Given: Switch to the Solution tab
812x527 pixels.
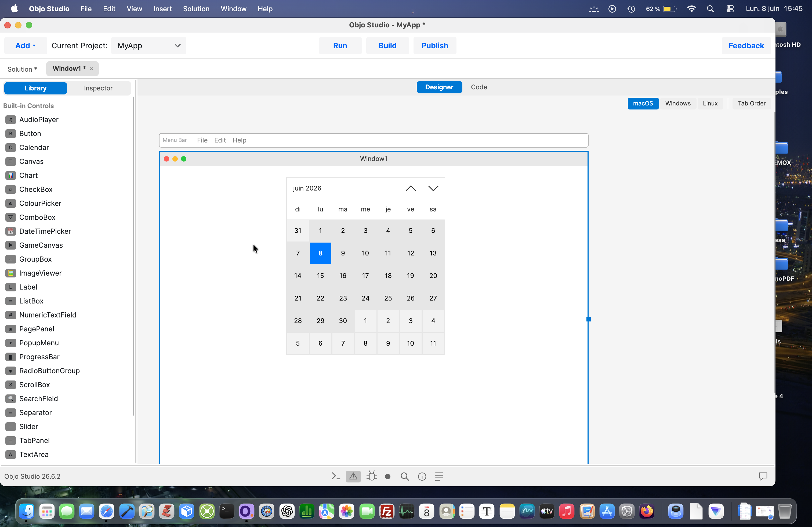Looking at the screenshot, I should (x=22, y=69).
